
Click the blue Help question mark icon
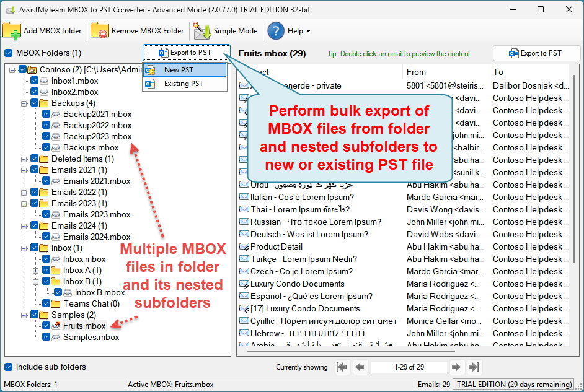(276, 31)
